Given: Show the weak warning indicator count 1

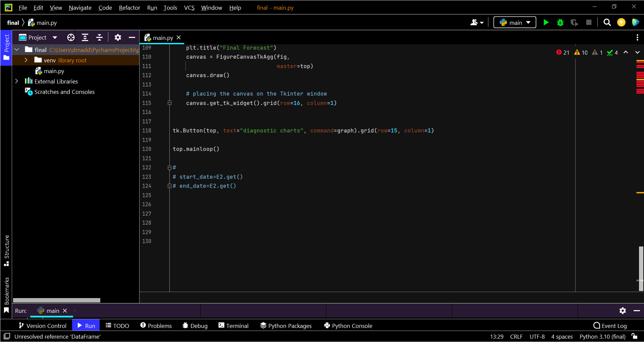Looking at the screenshot, I should point(597,52).
